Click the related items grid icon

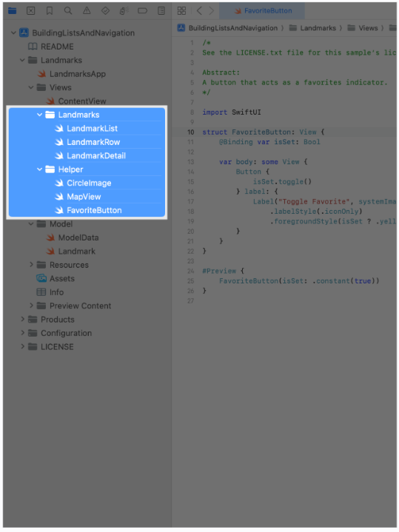(x=181, y=11)
